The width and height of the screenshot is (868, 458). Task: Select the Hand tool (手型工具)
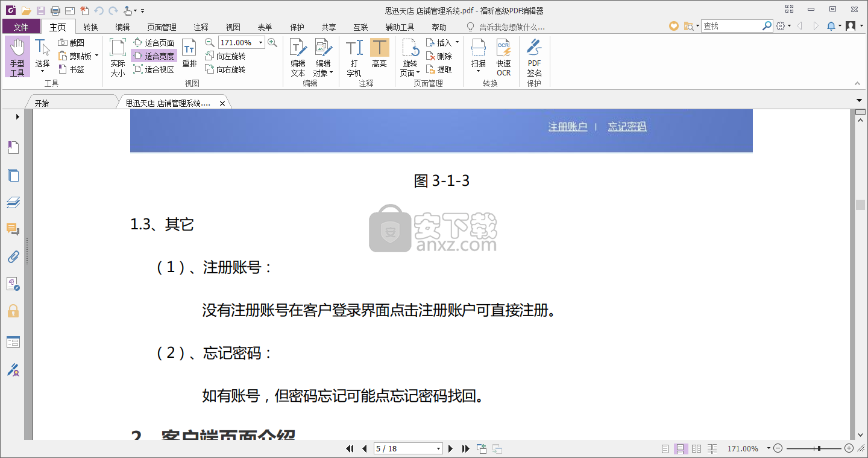(x=17, y=57)
